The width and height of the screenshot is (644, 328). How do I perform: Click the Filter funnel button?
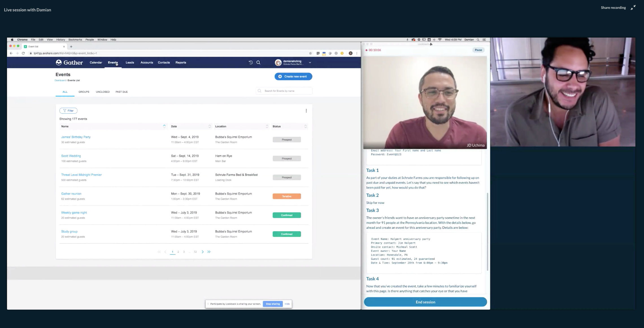(x=68, y=111)
